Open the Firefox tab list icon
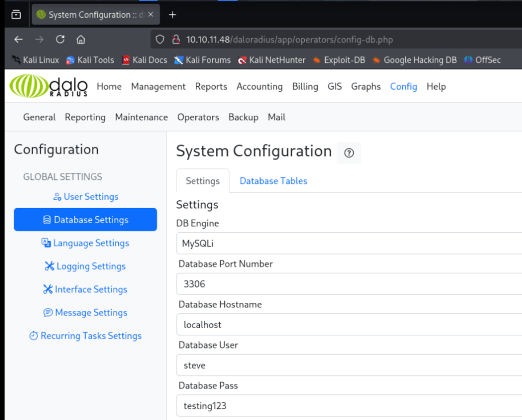522x420 pixels. (16, 15)
